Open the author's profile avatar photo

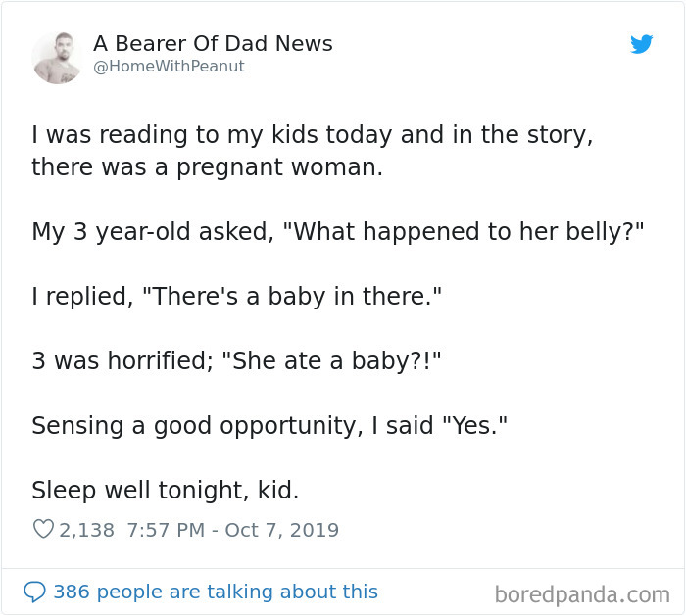(x=57, y=58)
